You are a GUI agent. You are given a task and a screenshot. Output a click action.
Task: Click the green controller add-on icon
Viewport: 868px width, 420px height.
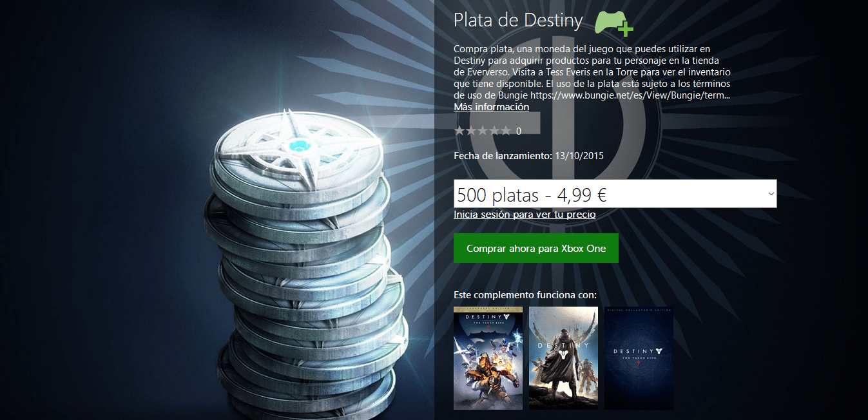click(614, 21)
